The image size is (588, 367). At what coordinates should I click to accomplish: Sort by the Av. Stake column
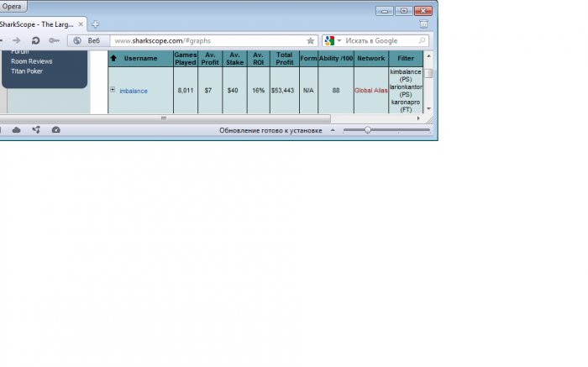pos(234,59)
